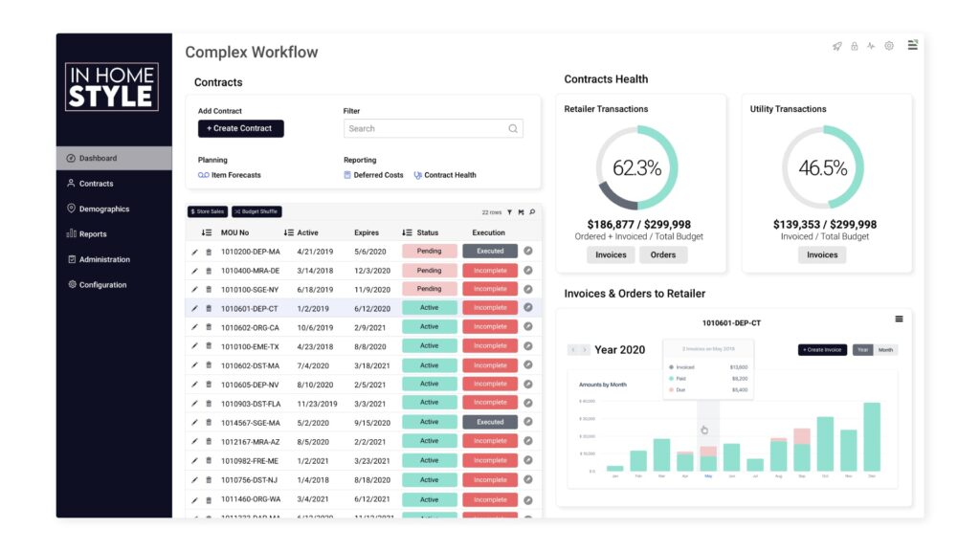
Task: Click the Utility Transactions 46.5% progress ring
Action: coord(822,167)
